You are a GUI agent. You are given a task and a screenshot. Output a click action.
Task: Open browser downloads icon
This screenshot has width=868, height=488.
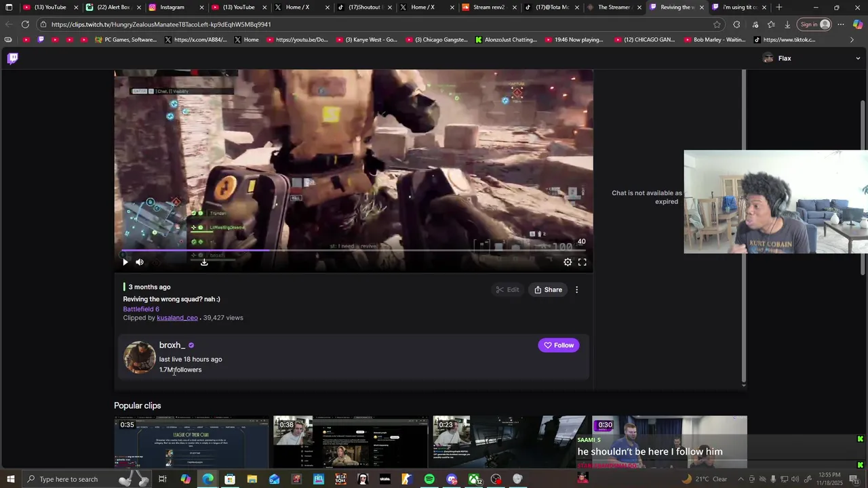pyautogui.click(x=787, y=24)
